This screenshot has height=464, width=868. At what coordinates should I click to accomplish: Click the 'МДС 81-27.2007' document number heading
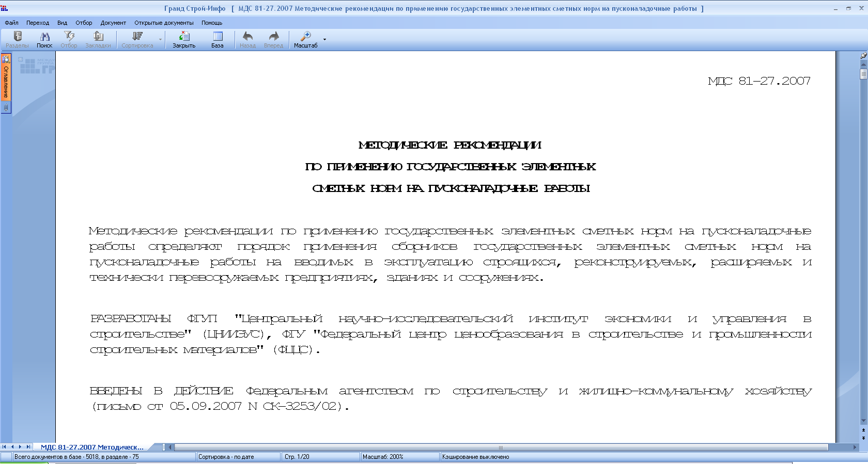tap(759, 81)
